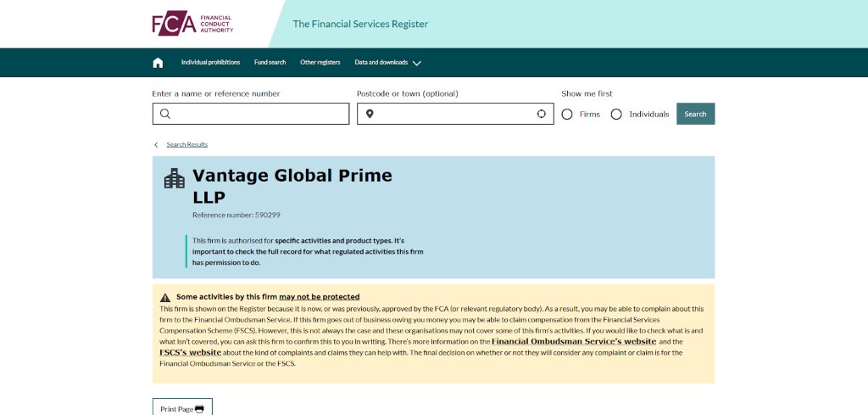Go to home via house icon
This screenshot has width=868, height=415.
tap(158, 63)
